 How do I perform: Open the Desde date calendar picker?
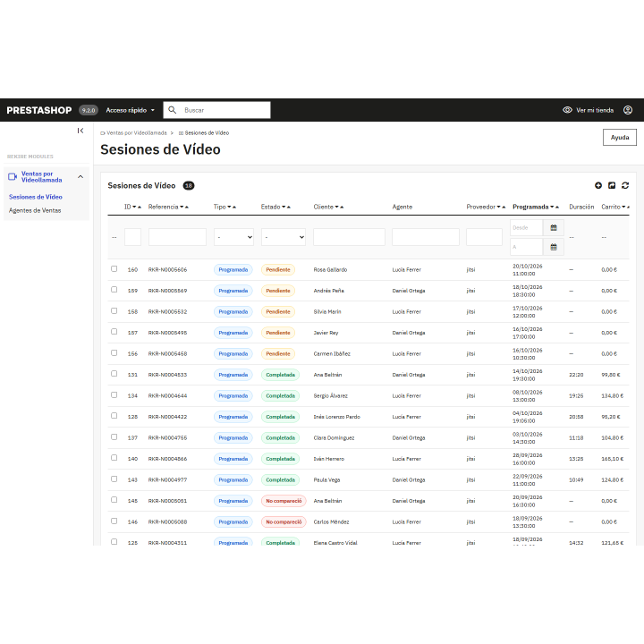click(x=554, y=227)
